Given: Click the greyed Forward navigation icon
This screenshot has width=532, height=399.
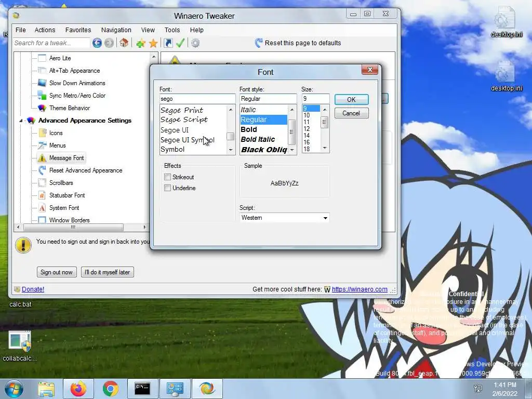Looking at the screenshot, I should click(109, 43).
